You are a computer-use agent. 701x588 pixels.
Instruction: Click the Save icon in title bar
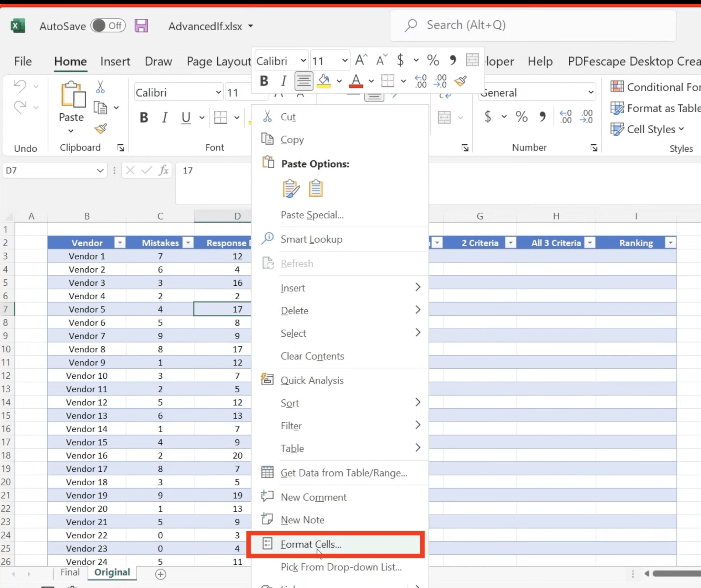(x=141, y=26)
